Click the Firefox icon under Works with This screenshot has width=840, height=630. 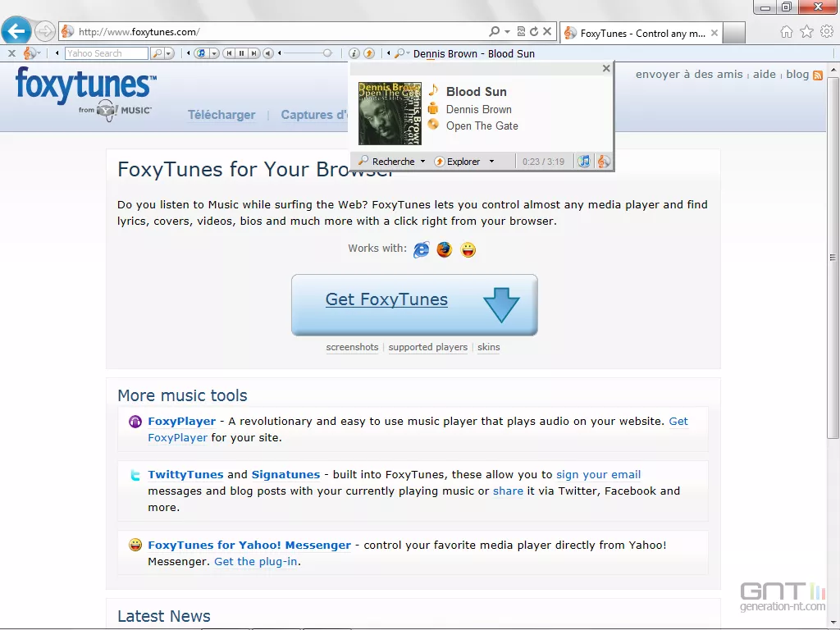pyautogui.click(x=445, y=249)
